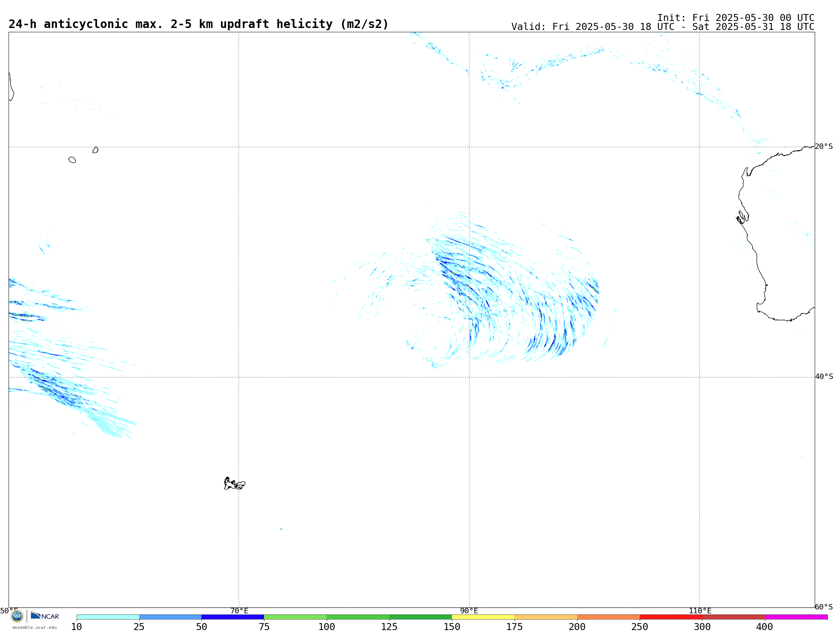The height and width of the screenshot is (632, 840).
Task: Click the western Australia coastline outline
Action: [x=775, y=234]
